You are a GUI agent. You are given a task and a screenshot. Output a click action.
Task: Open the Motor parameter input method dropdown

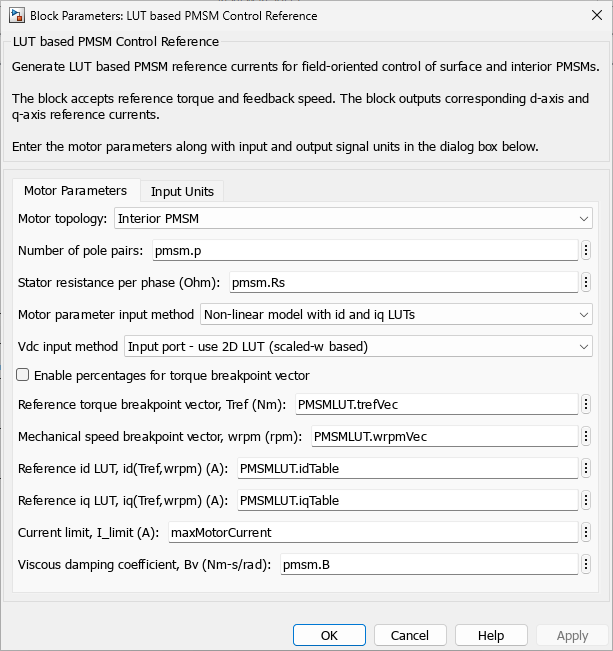(396, 314)
